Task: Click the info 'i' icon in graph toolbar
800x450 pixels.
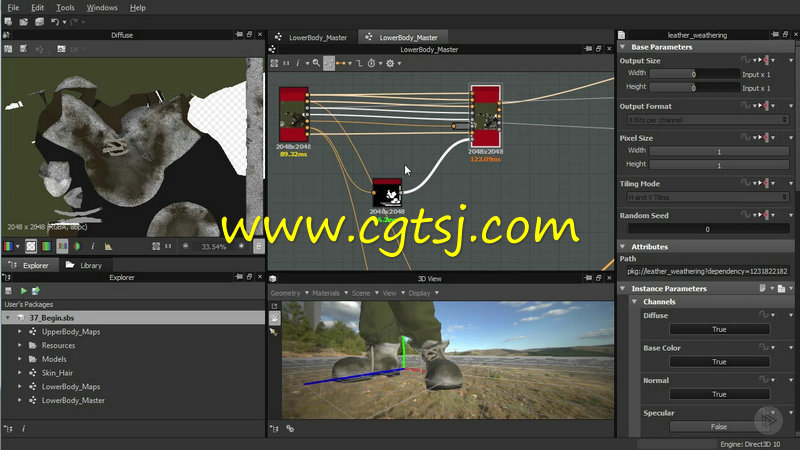Action: click(x=298, y=63)
